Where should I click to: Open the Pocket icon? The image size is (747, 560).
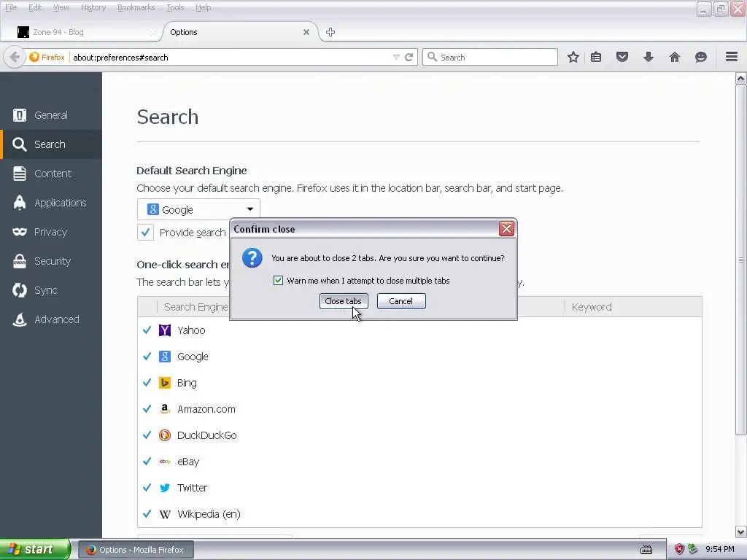(622, 57)
